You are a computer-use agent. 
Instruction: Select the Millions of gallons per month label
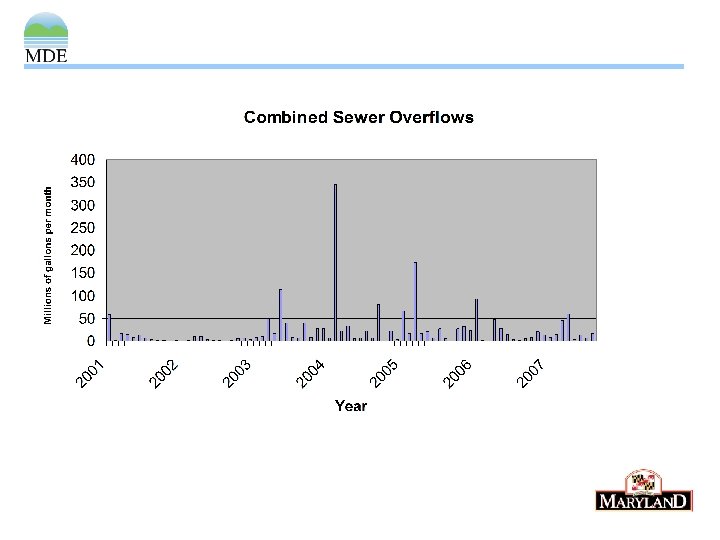48,256
